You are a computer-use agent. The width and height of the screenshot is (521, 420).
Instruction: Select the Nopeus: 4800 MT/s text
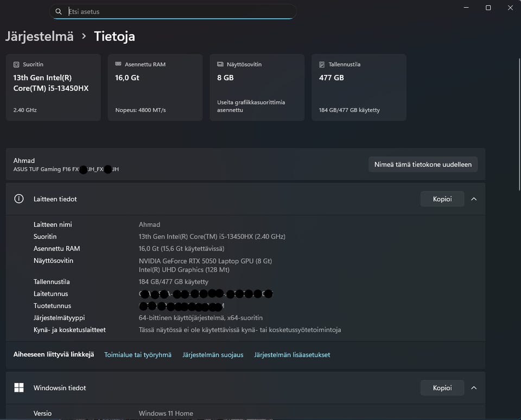141,110
